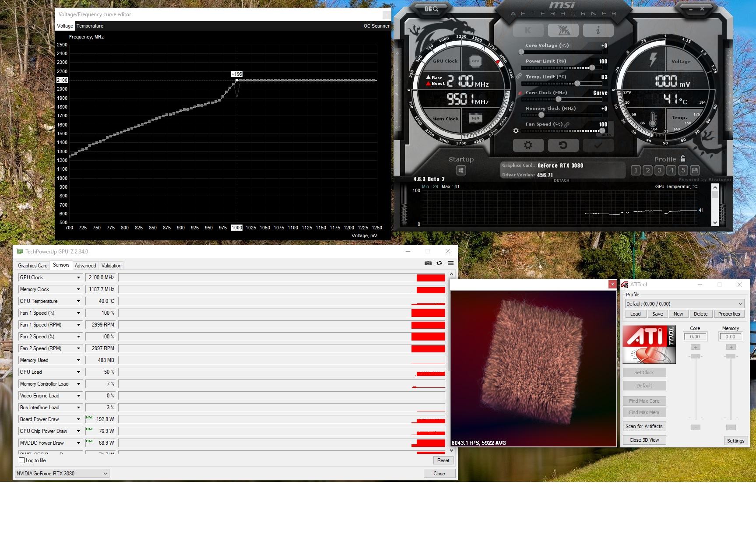The width and height of the screenshot is (756, 541).
Task: Toggle the power/temp limit link icon
Action: click(x=519, y=76)
